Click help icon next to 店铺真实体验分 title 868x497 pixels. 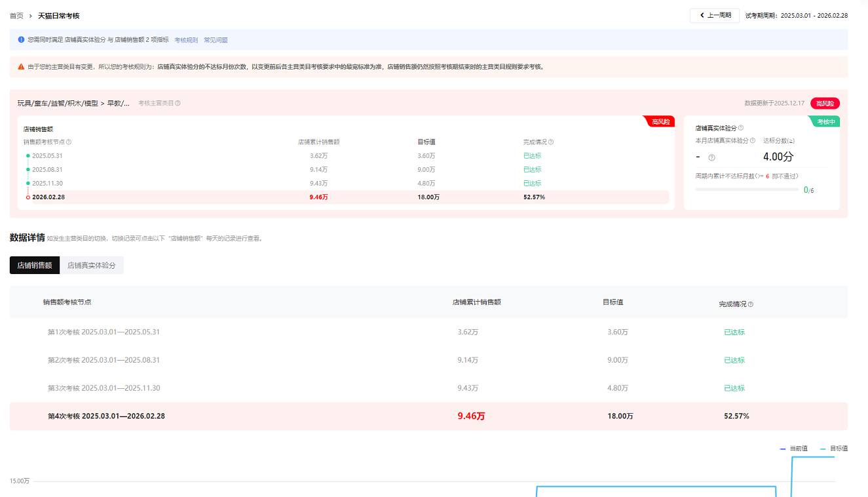pos(741,129)
